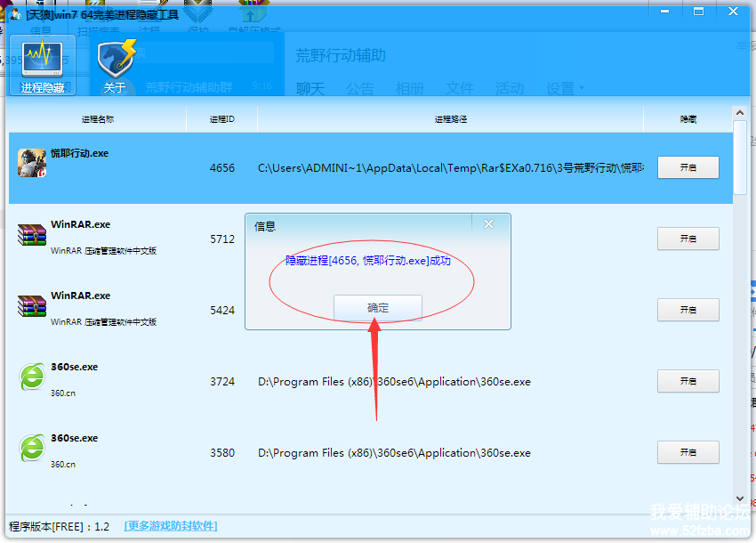Open the 进程隐藏 toolbar button
Image resolution: width=756 pixels, height=543 pixels.
point(43,65)
